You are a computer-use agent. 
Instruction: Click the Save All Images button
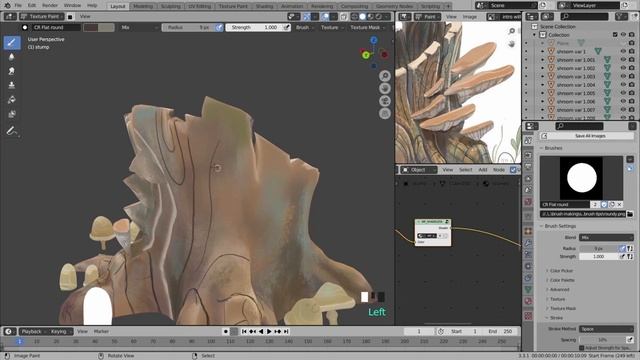pyautogui.click(x=587, y=136)
